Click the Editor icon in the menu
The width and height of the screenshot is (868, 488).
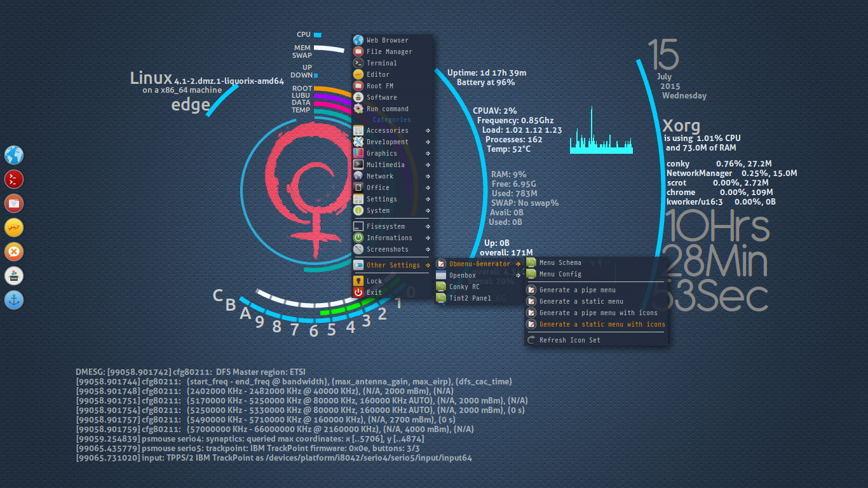(x=358, y=74)
